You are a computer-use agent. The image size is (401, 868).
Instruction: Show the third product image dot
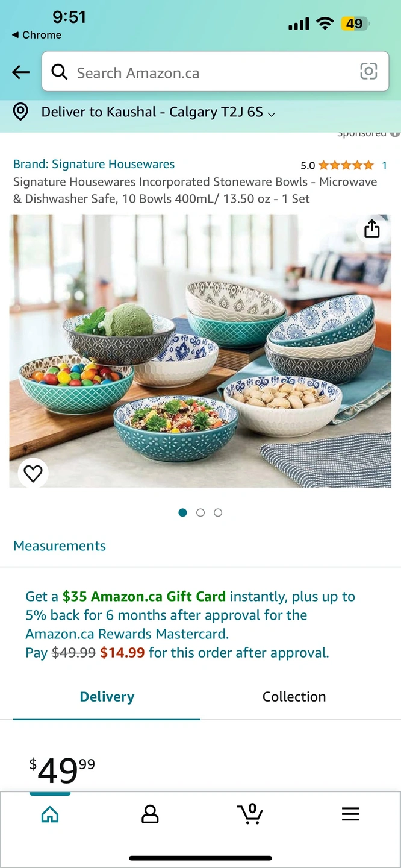tap(218, 512)
